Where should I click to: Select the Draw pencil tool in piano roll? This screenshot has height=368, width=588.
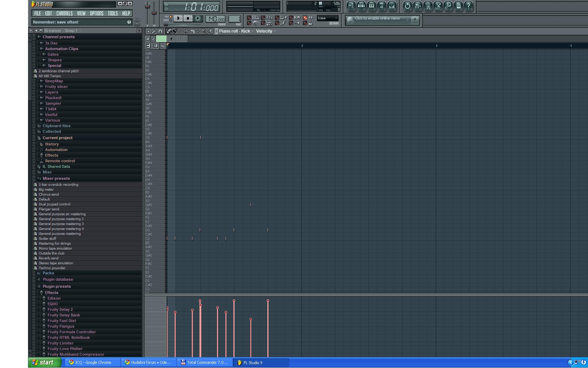pyautogui.click(x=169, y=31)
